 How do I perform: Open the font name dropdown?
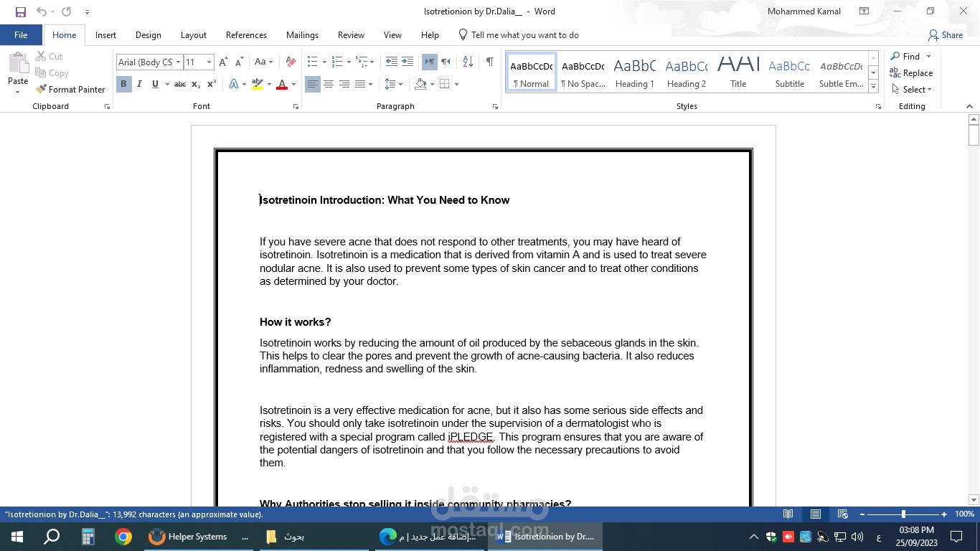(x=178, y=62)
